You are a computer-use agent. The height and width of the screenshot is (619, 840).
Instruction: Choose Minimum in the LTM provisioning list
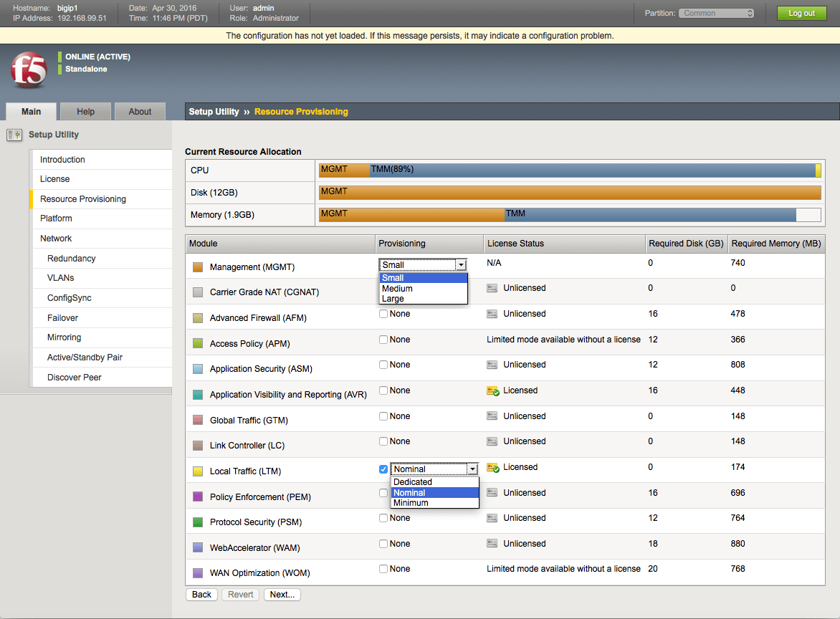(x=435, y=503)
